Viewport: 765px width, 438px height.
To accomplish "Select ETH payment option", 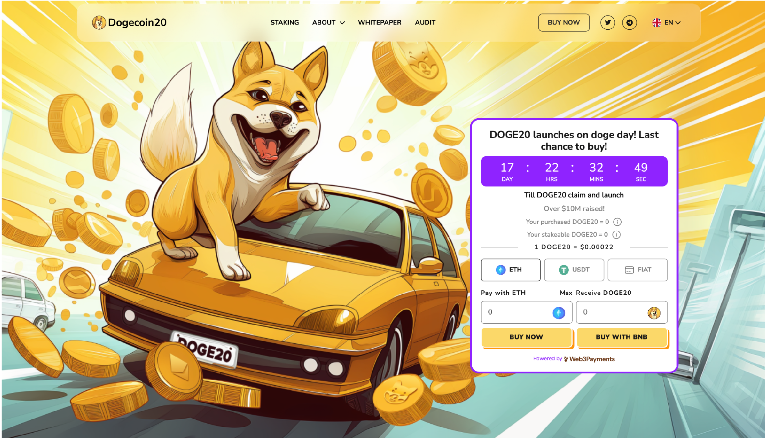I will point(510,270).
